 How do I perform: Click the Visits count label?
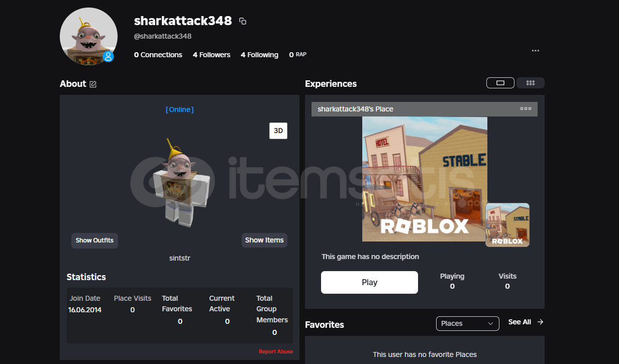point(507,276)
